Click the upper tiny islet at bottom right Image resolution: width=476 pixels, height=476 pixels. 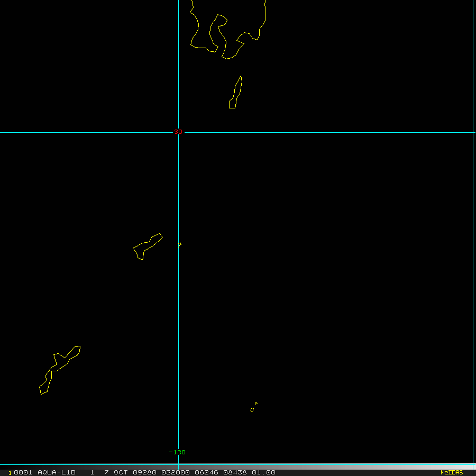click(256, 403)
